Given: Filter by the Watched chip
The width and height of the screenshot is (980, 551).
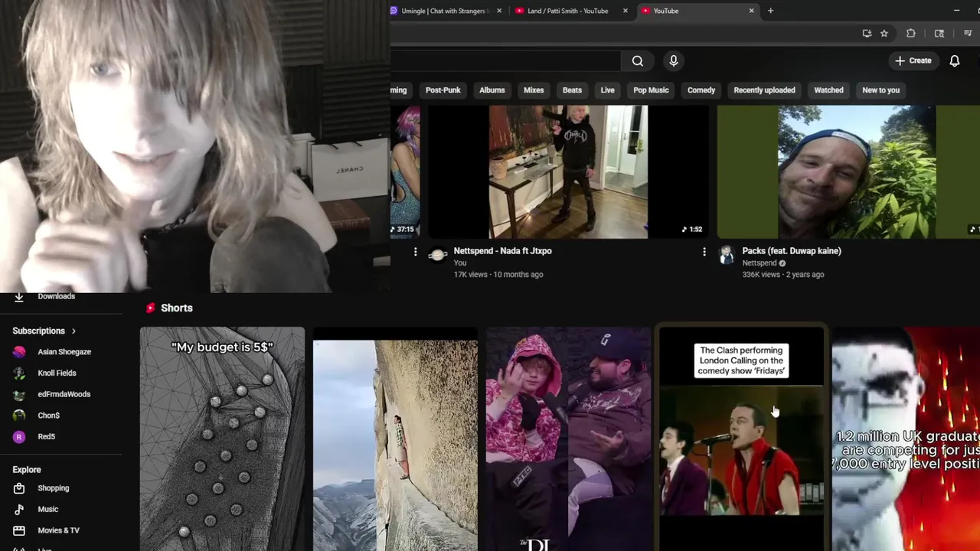Looking at the screenshot, I should pyautogui.click(x=828, y=90).
